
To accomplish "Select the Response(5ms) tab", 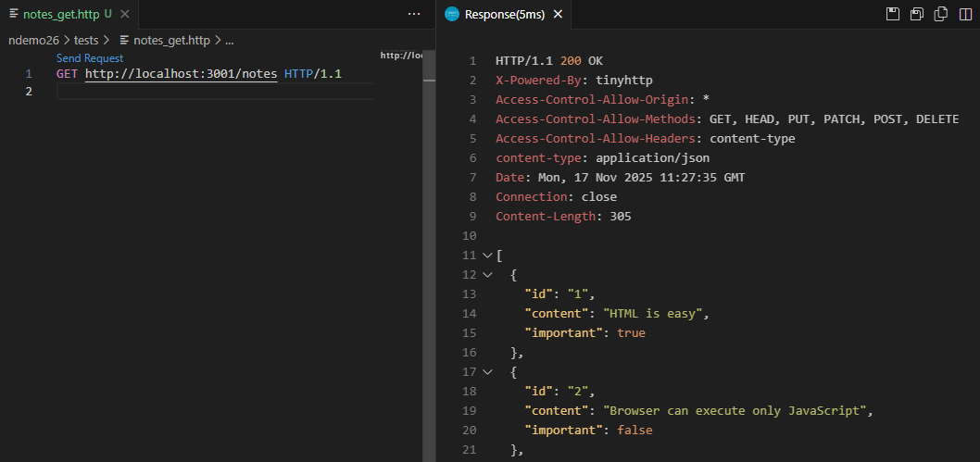I will [x=505, y=15].
